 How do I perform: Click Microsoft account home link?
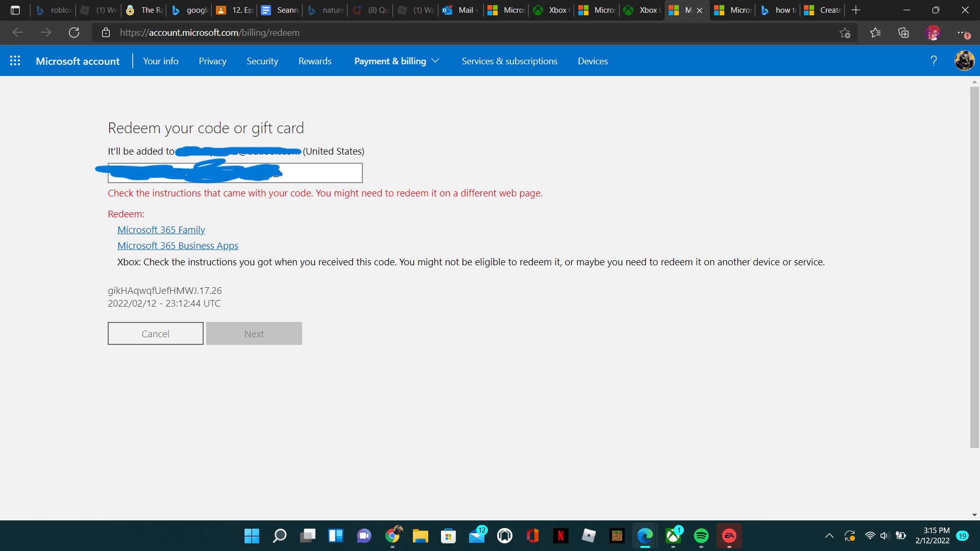(78, 61)
